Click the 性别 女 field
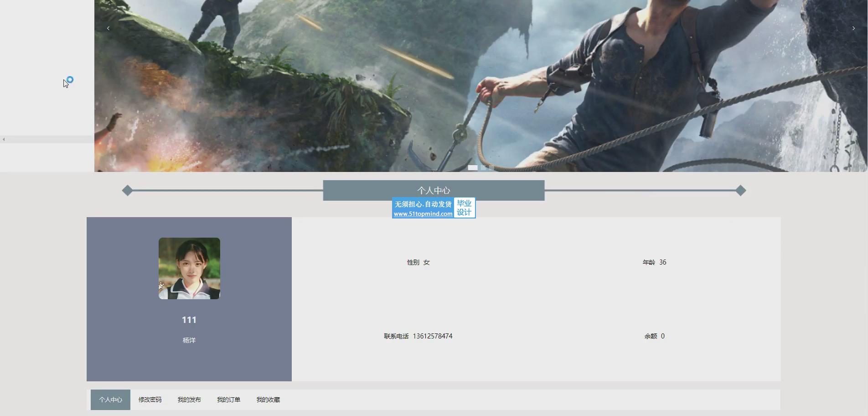Viewport: 868px width, 416px height. pyautogui.click(x=418, y=262)
